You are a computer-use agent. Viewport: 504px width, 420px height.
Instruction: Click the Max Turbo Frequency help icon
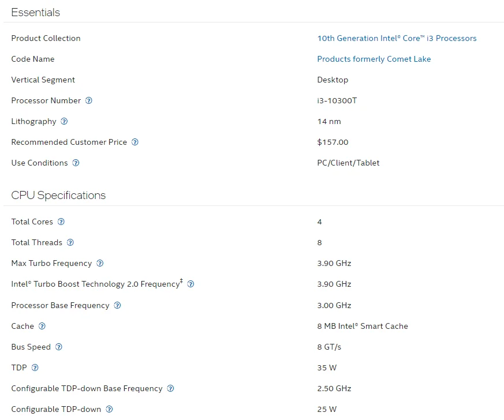coord(100,263)
